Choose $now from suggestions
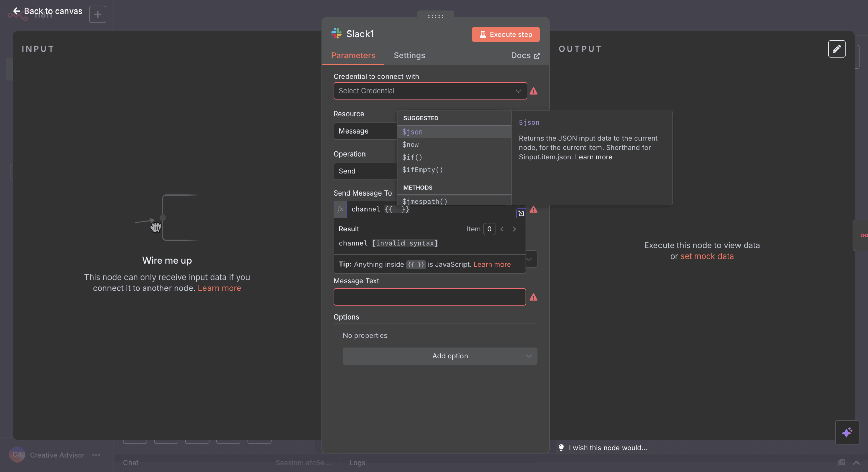Screen dimensions: 868x472 click(454, 144)
